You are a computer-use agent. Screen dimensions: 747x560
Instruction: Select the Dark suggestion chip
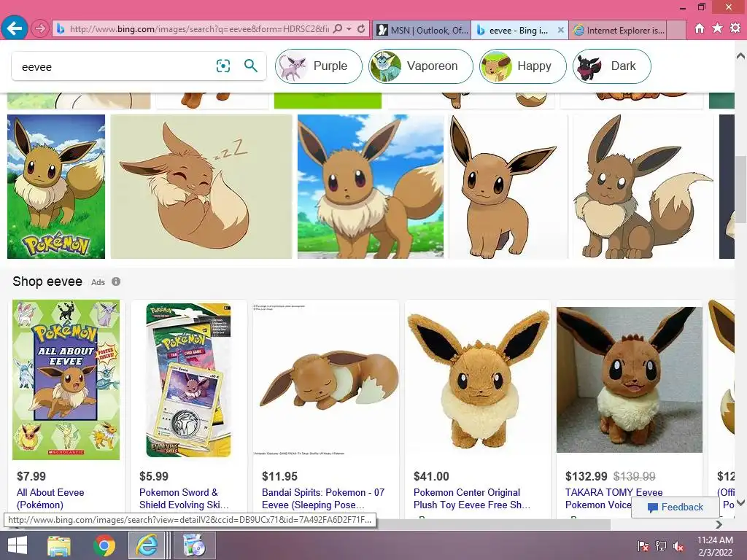pyautogui.click(x=612, y=66)
